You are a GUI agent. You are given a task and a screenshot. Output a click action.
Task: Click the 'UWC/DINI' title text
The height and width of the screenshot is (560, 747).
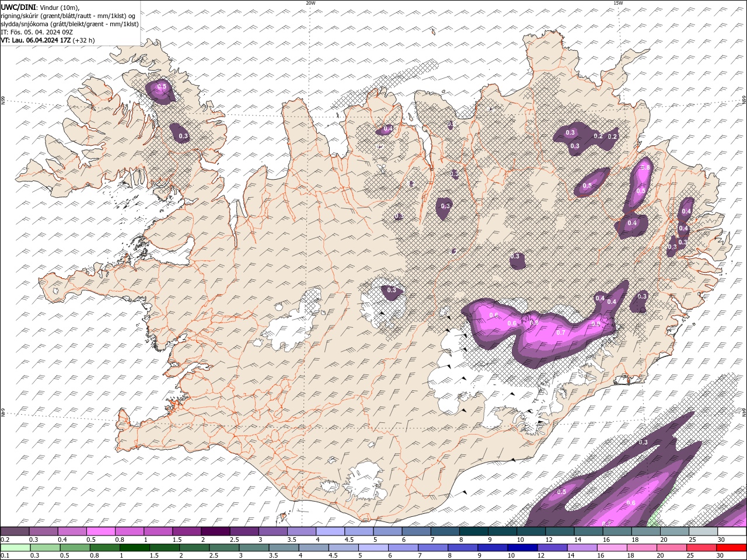pyautogui.click(x=18, y=7)
